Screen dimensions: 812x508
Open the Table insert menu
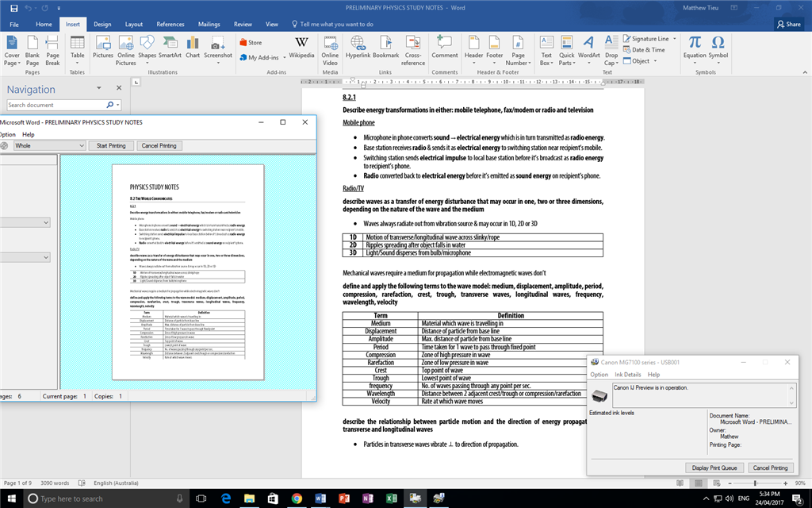[x=77, y=50]
